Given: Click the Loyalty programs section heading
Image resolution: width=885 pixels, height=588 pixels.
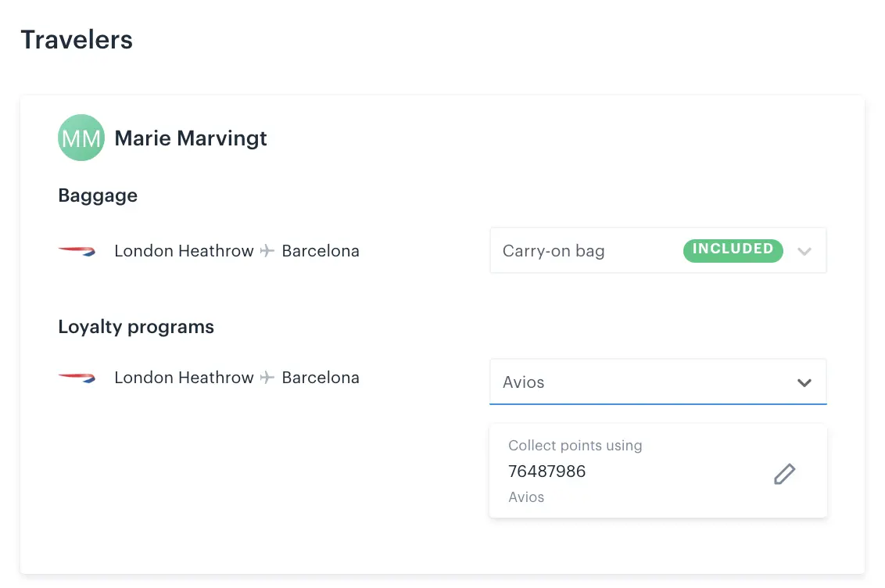Looking at the screenshot, I should coord(136,327).
